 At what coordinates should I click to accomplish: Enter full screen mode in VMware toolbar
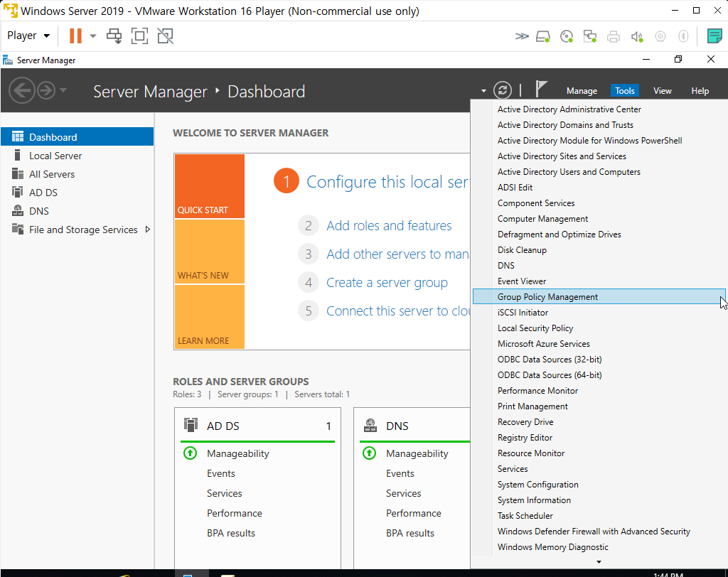[x=139, y=36]
